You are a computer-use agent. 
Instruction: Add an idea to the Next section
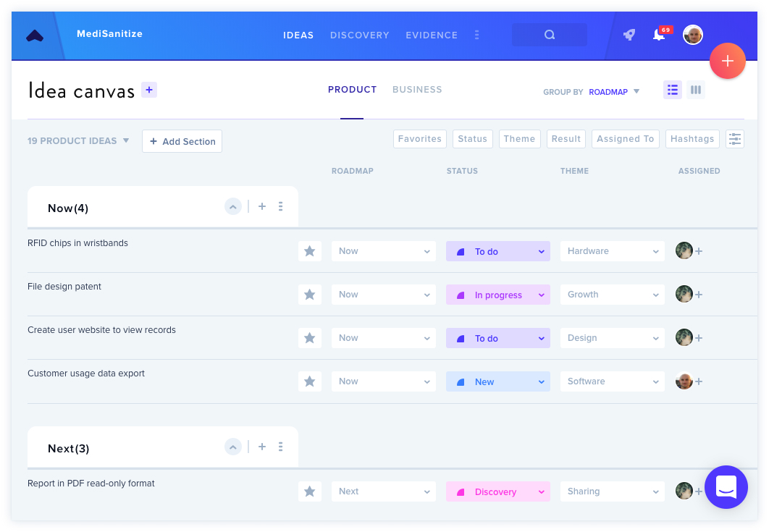262,447
